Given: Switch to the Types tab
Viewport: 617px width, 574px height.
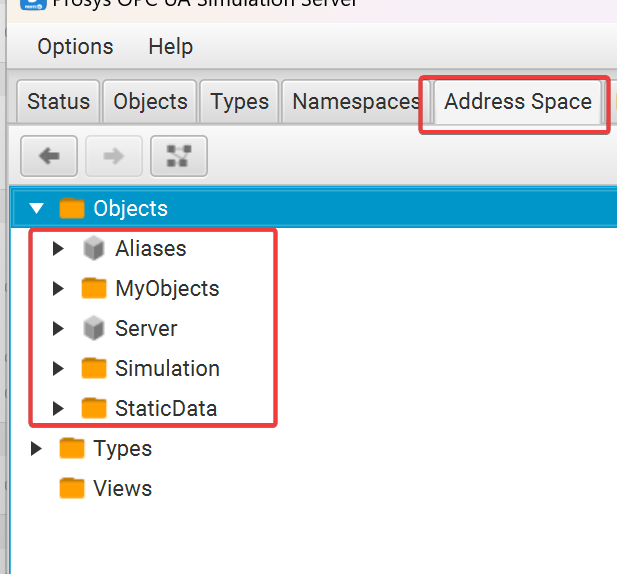Looking at the screenshot, I should coord(239,101).
